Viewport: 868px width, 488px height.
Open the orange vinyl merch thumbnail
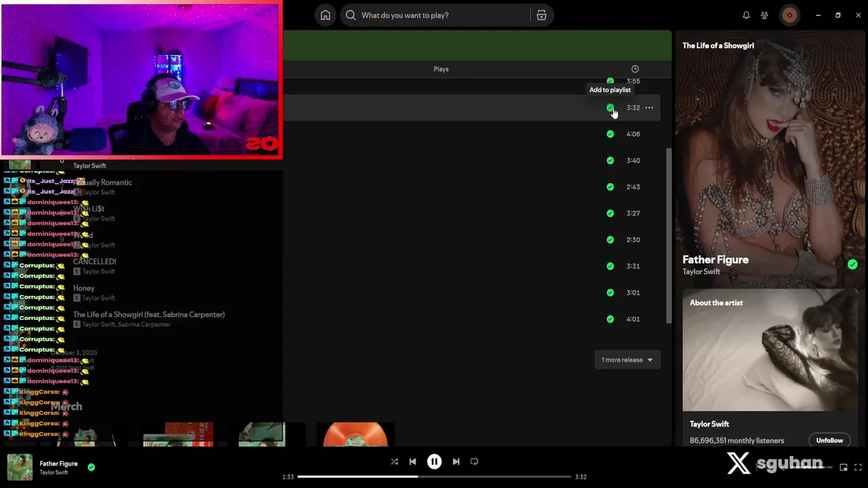355,434
